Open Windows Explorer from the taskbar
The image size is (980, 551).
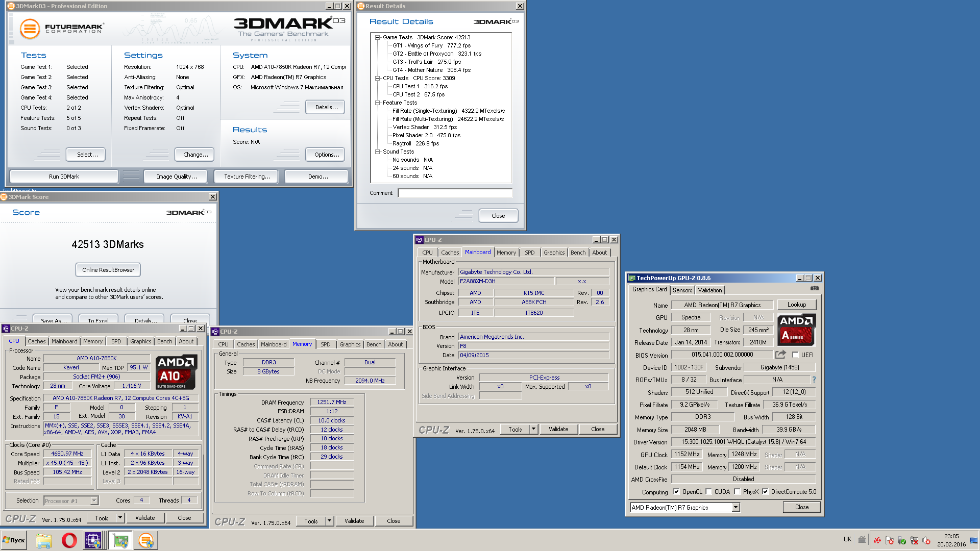point(44,540)
